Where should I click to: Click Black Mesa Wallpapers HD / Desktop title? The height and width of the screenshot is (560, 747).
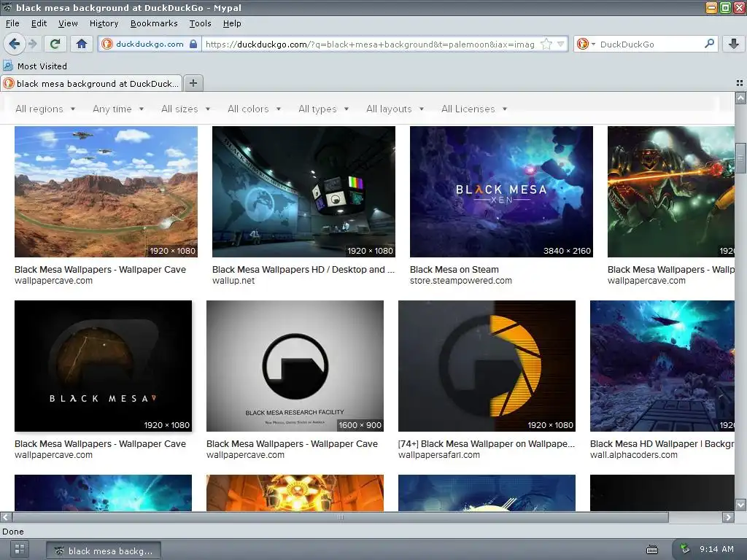point(303,270)
